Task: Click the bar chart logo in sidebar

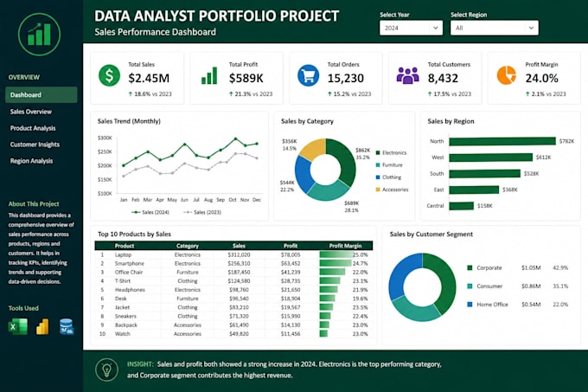Action: point(39,34)
